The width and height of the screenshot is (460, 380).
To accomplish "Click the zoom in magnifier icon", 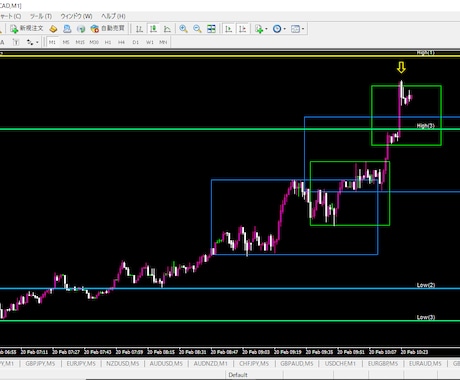I will [183, 29].
